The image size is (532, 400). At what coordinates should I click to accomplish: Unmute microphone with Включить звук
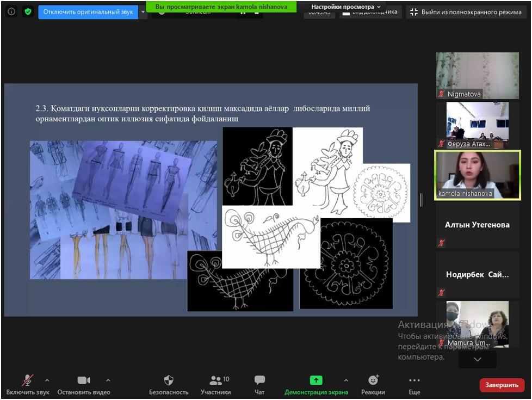coord(27,380)
